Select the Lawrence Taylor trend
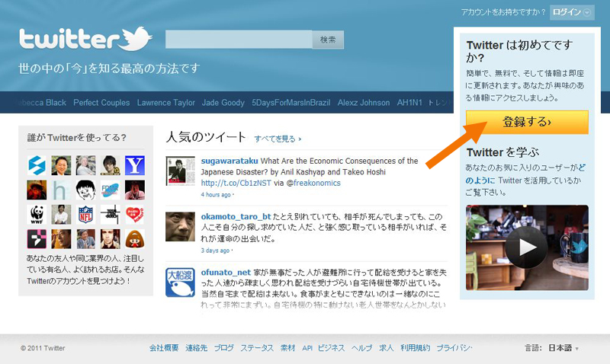The height and width of the screenshot is (364, 610). coord(165,103)
